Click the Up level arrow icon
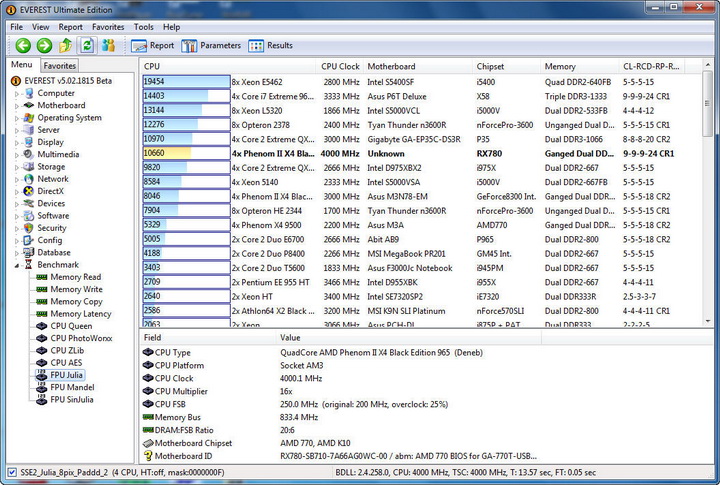720x485 pixels. (x=65, y=45)
